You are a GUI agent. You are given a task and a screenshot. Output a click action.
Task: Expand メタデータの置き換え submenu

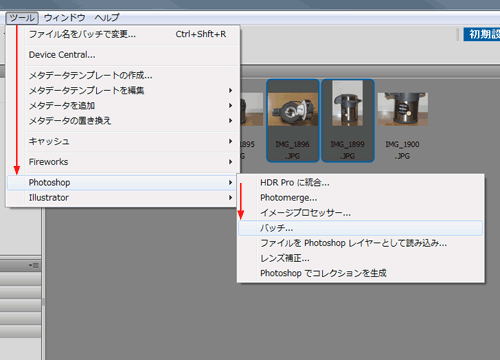pos(123,121)
